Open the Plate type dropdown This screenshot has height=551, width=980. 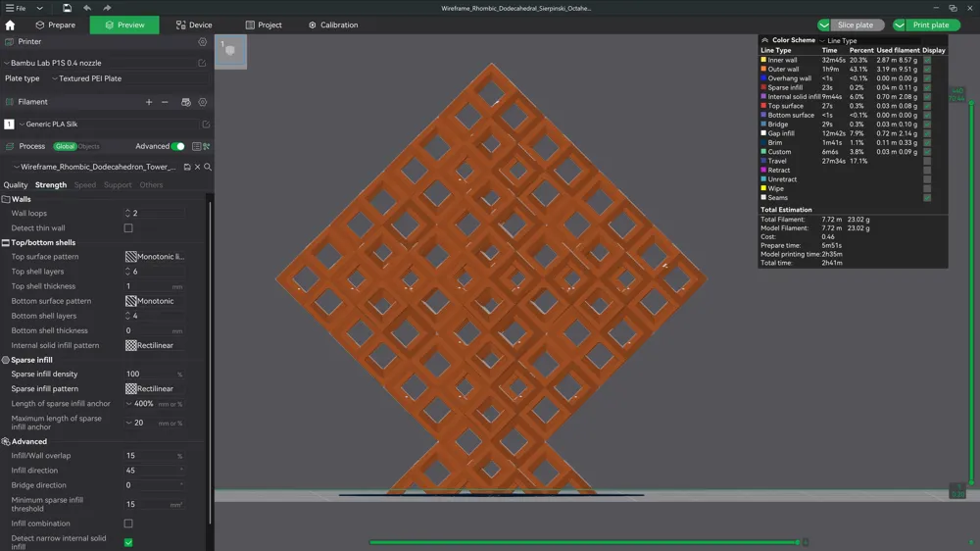click(128, 78)
